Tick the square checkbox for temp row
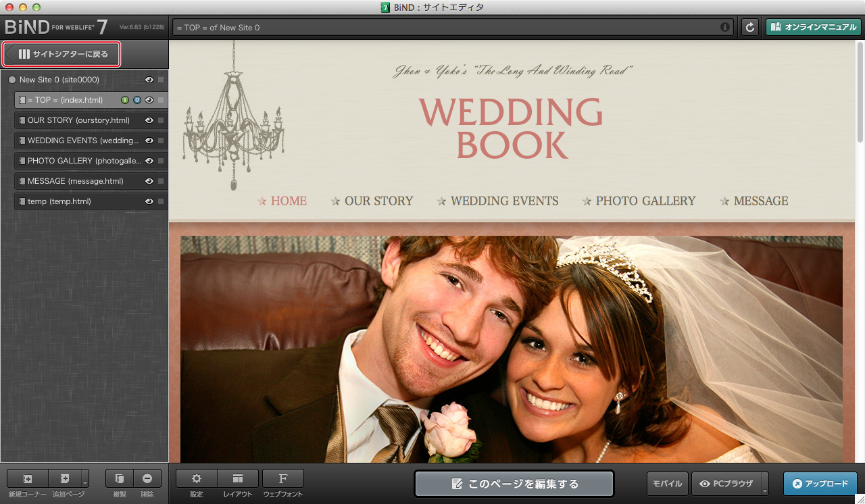The width and height of the screenshot is (865, 504). click(x=161, y=201)
